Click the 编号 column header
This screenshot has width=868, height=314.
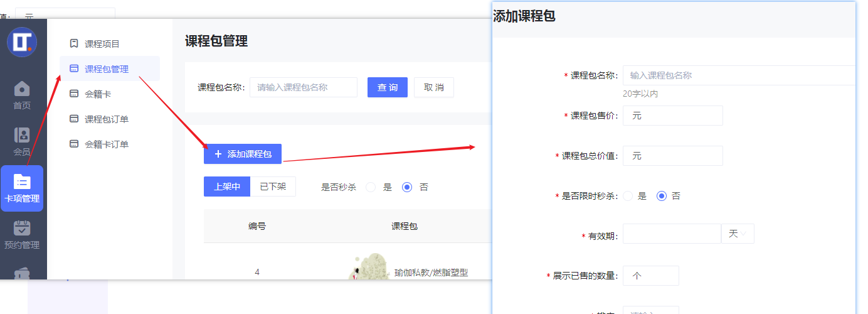(257, 226)
